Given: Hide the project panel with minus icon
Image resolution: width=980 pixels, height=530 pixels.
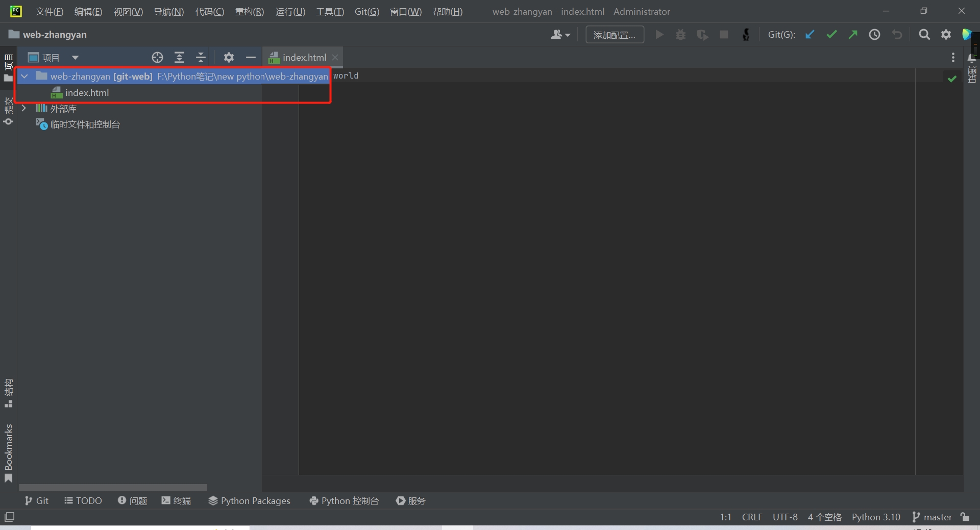Looking at the screenshot, I should click(x=250, y=58).
